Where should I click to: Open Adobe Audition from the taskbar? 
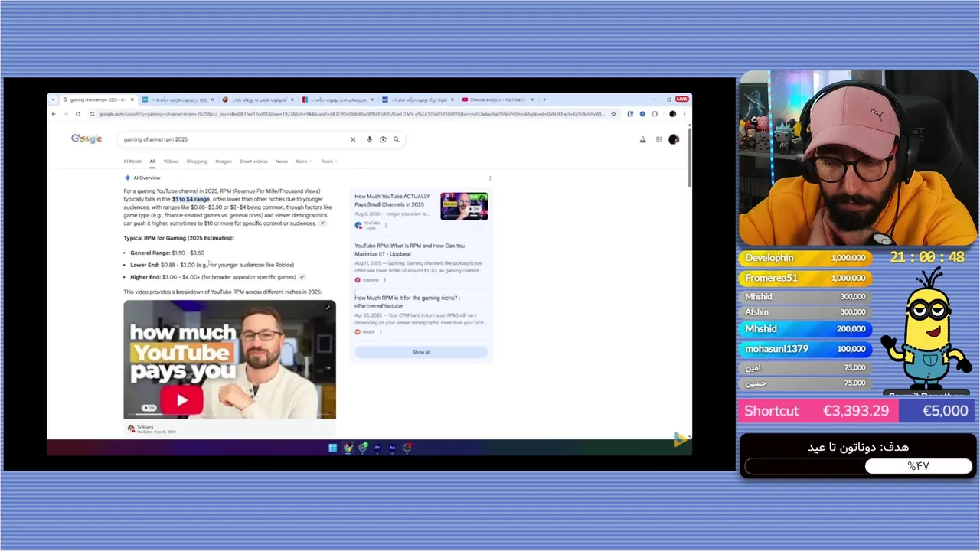392,448
